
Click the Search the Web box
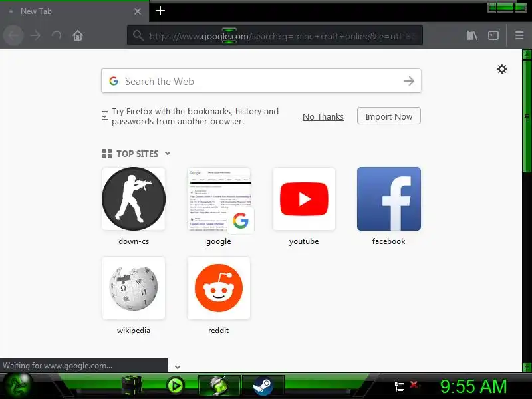tap(261, 81)
